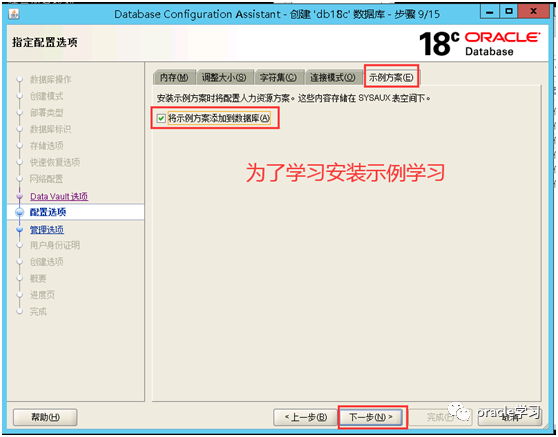
Task: Open the Data Vault 选项 step link
Action: (x=59, y=196)
